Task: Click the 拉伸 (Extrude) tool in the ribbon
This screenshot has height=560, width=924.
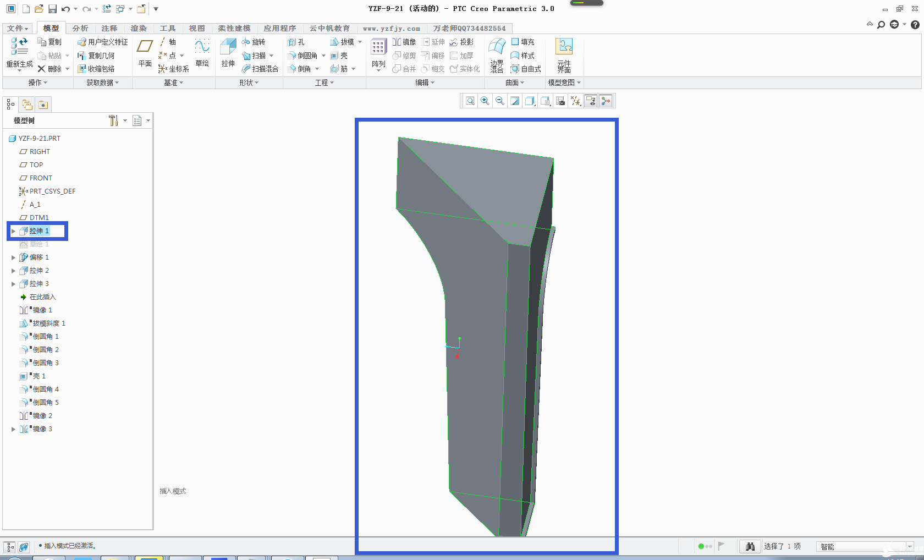Action: pyautogui.click(x=228, y=53)
